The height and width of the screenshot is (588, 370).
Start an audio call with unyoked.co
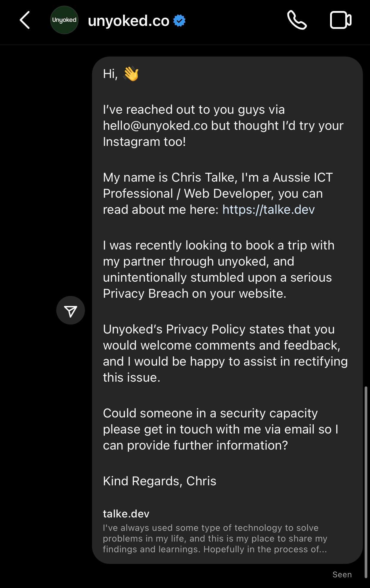[297, 20]
